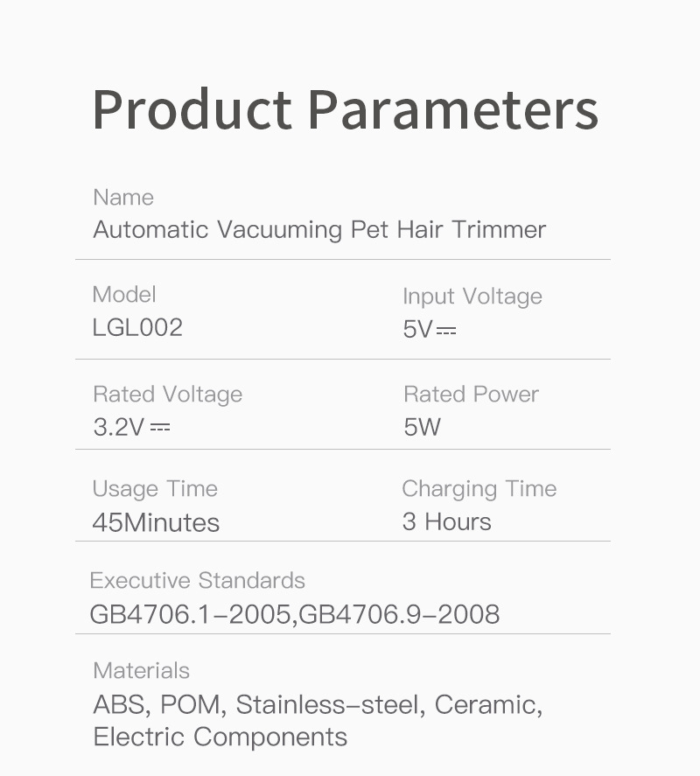Click the DC symbol beside 5V
The height and width of the screenshot is (776, 700).
[x=446, y=331]
